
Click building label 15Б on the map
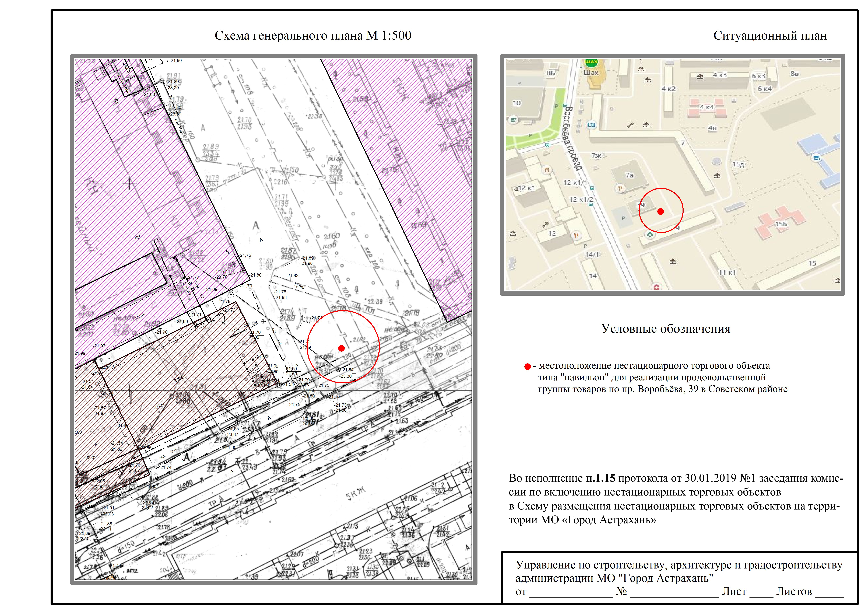pos(781,224)
